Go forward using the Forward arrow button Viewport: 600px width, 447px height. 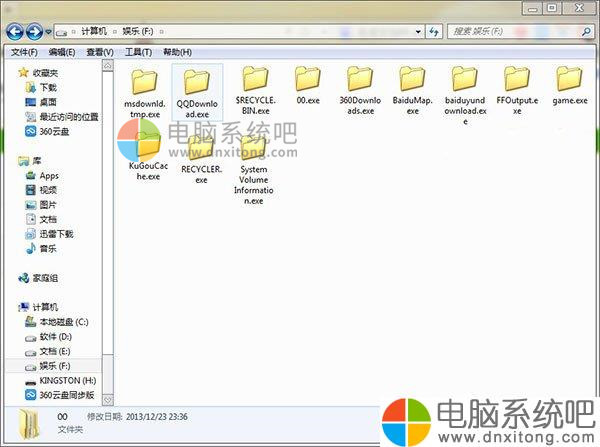[34, 32]
